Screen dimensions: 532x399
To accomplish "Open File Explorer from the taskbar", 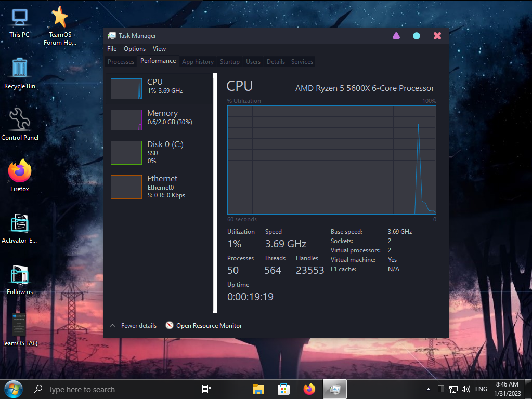I will (258, 389).
